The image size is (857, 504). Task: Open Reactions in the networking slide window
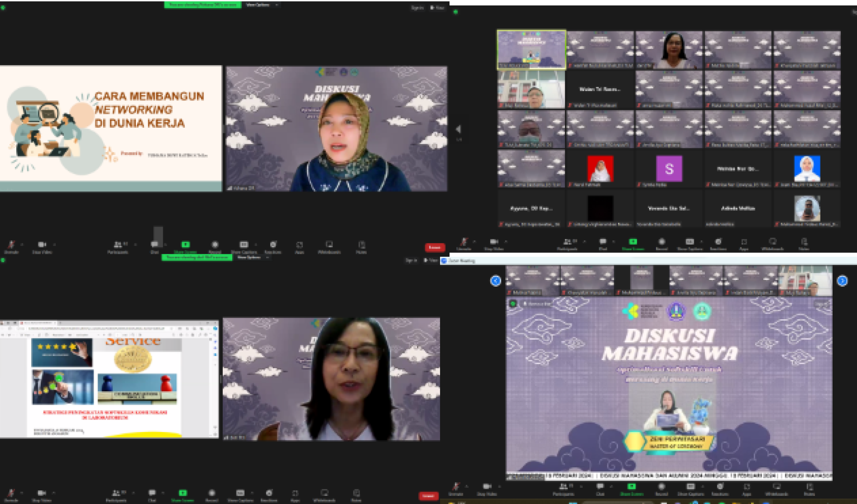273,245
